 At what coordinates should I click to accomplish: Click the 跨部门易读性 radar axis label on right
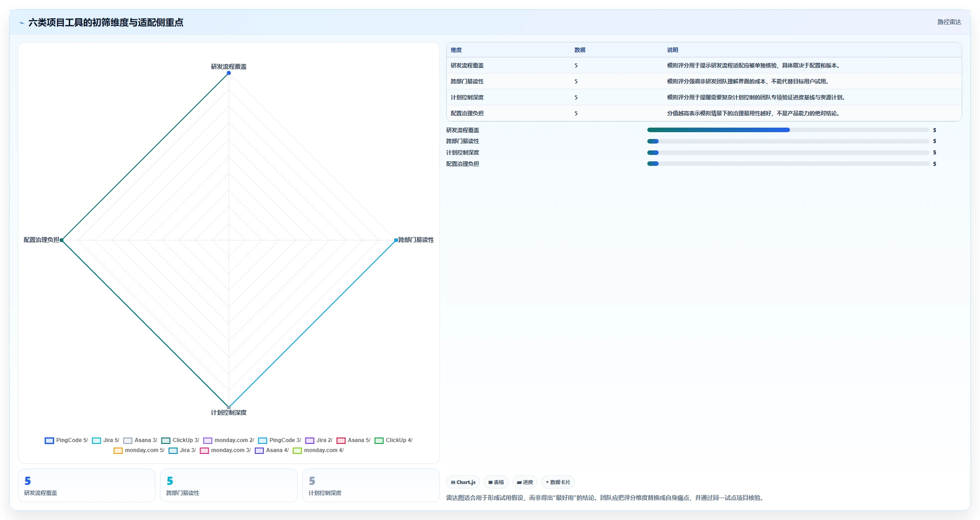click(416, 240)
